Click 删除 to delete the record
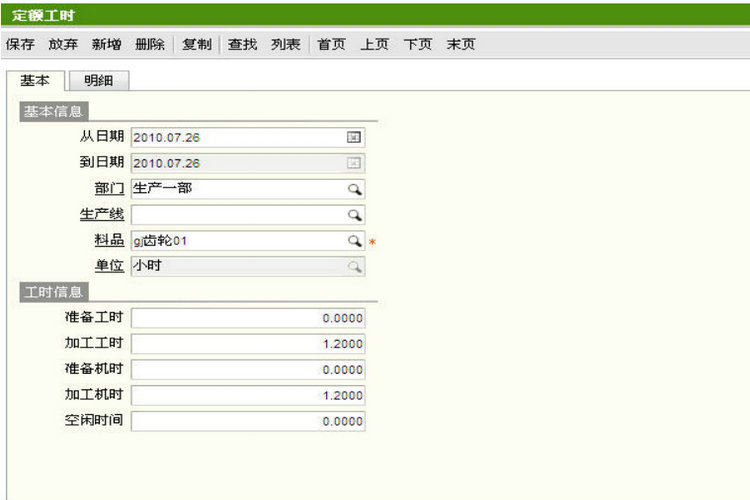The height and width of the screenshot is (500, 750). (149, 44)
